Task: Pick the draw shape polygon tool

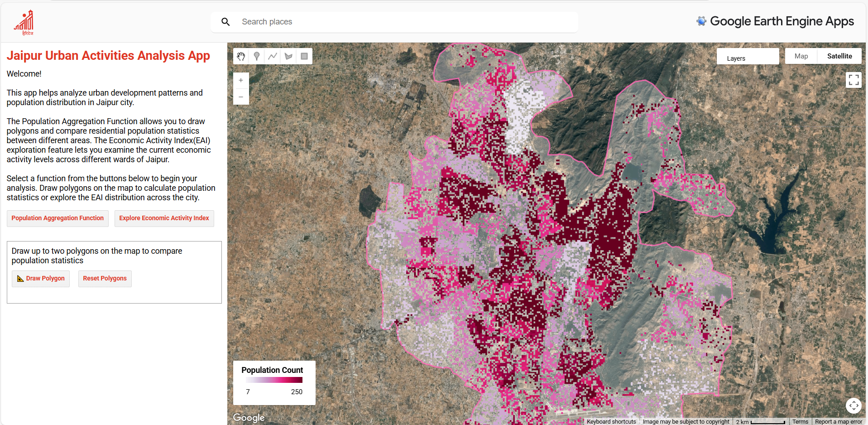Action: [288, 56]
